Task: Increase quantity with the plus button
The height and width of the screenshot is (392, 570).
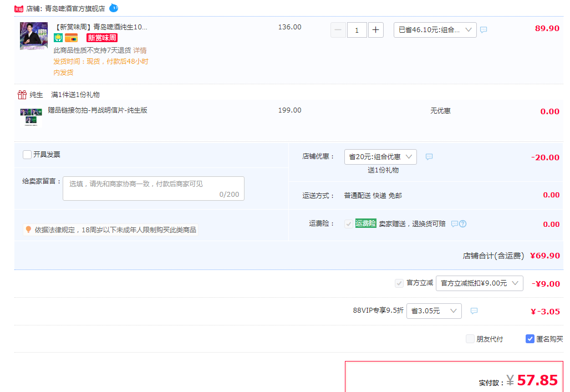Action: 376,30
